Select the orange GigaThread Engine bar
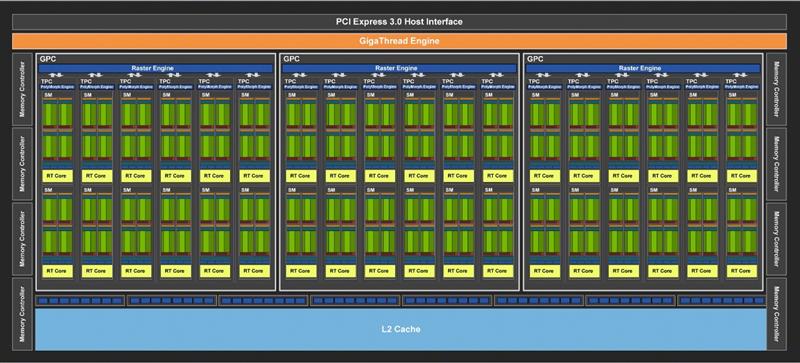The width and height of the screenshot is (800, 363). coord(399,41)
